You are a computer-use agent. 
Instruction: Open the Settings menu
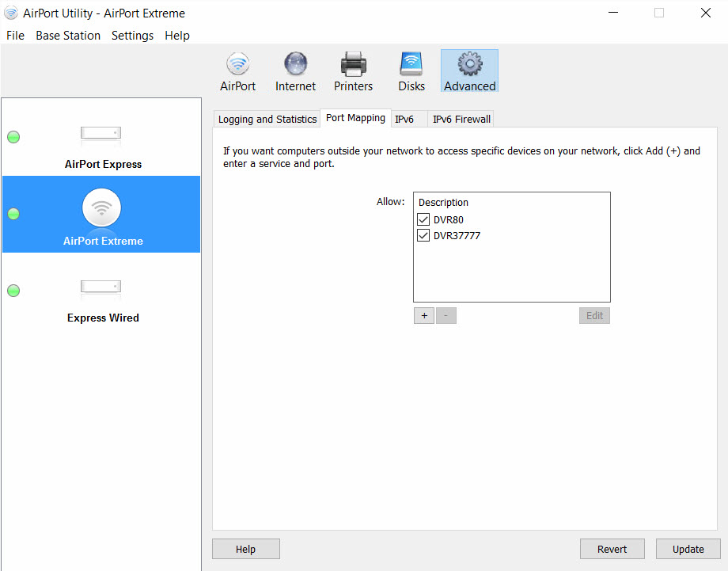(132, 36)
